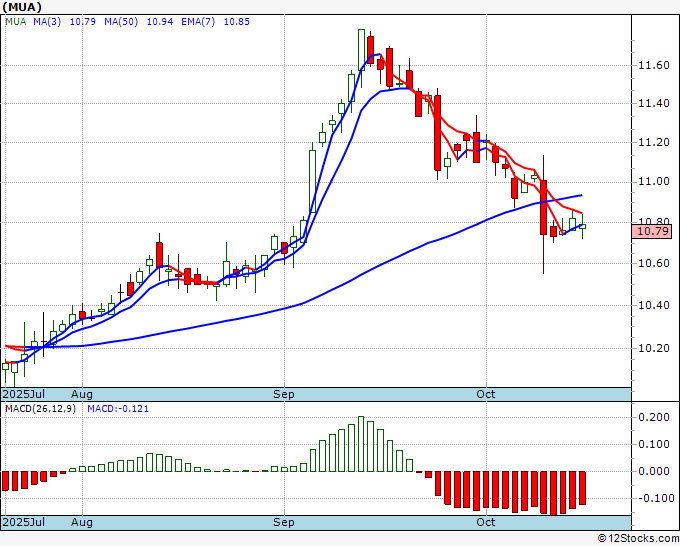Image resolution: width=680 pixels, height=546 pixels.
Task: Click Oct on the MACD panel axis
Action: point(486,522)
